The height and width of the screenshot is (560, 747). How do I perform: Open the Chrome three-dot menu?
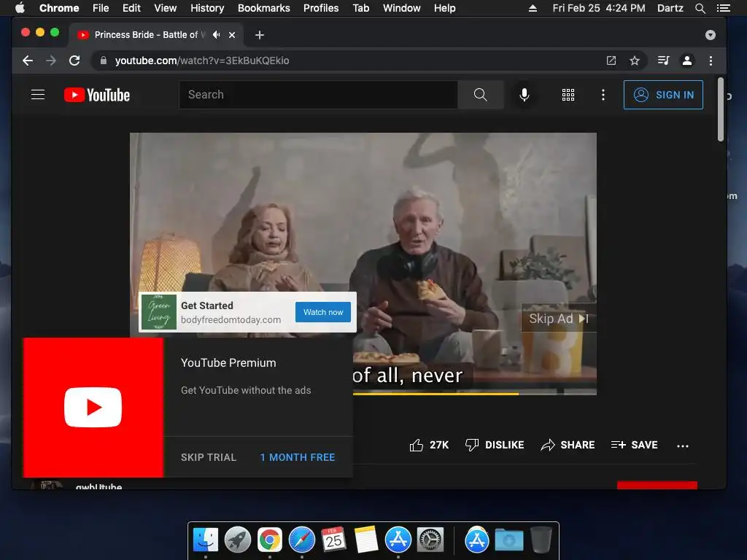point(711,61)
